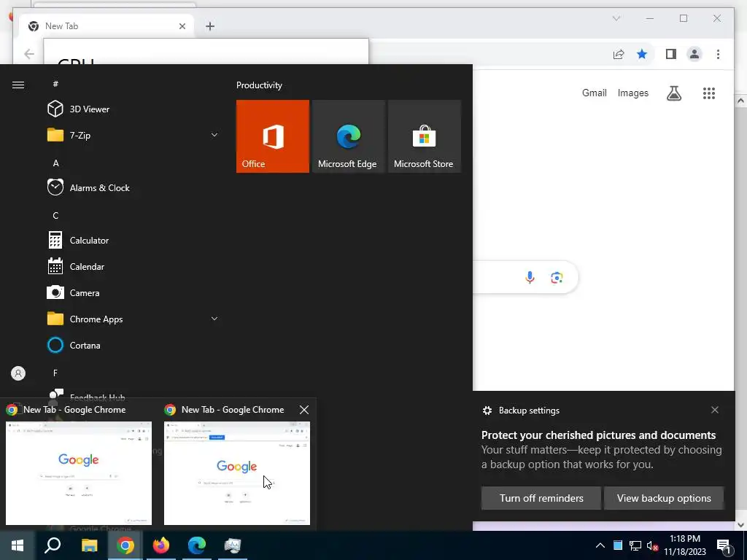The width and height of the screenshot is (747, 560).
Task: Click the # section header in app list
Action: coord(55,84)
